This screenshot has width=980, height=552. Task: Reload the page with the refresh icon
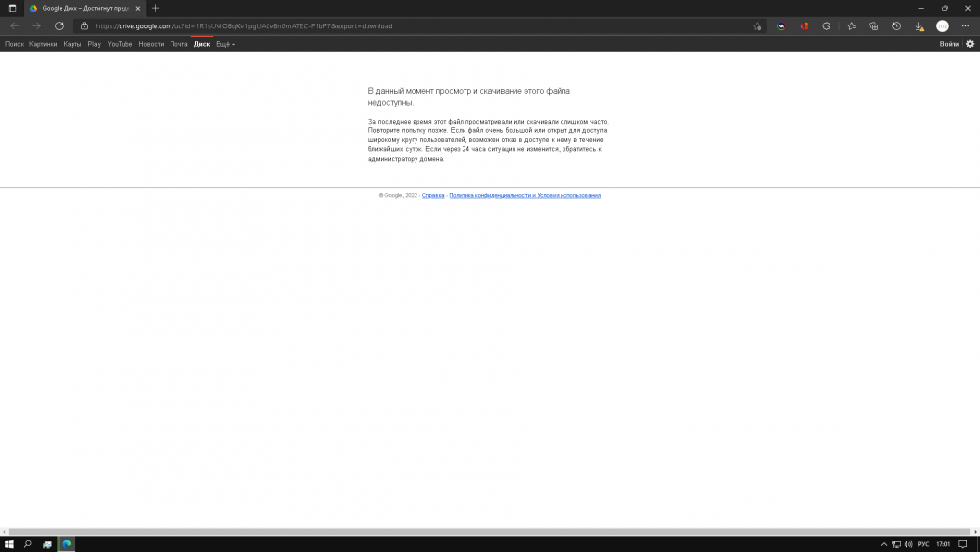coord(59,26)
